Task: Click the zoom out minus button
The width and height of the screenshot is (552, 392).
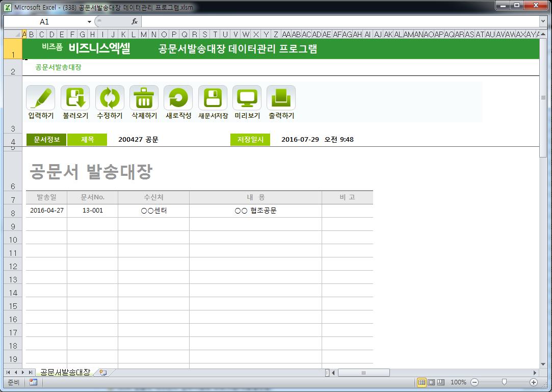Action: 475,382
